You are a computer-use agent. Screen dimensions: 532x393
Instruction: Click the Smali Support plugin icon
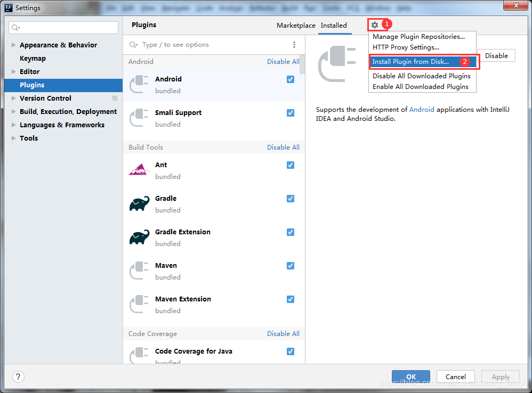[x=139, y=118]
